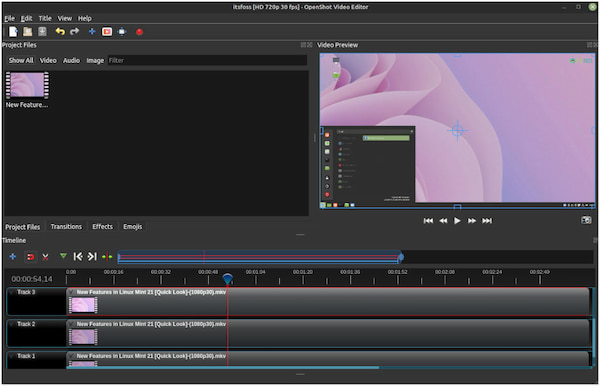600x386 pixels.
Task: Create a new project from the toolbar
Action: pos(13,32)
